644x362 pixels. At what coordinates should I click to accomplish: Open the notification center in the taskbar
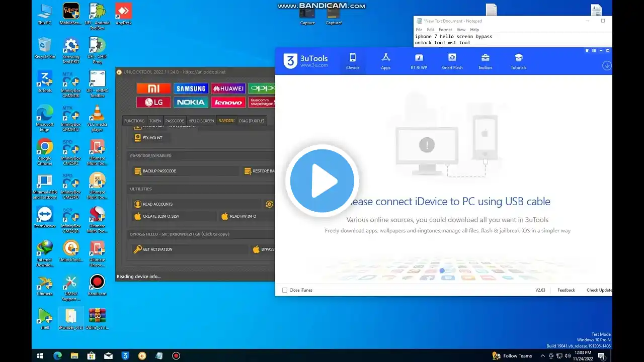[x=601, y=355]
